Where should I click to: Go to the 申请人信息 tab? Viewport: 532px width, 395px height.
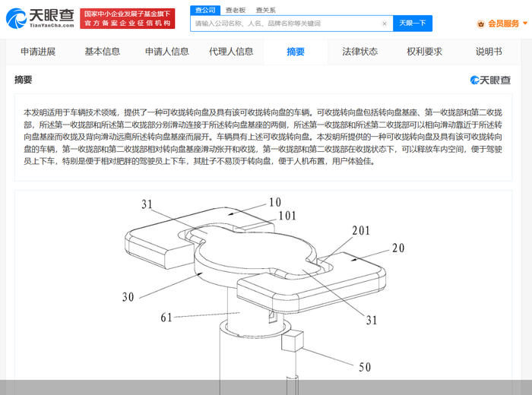166,52
